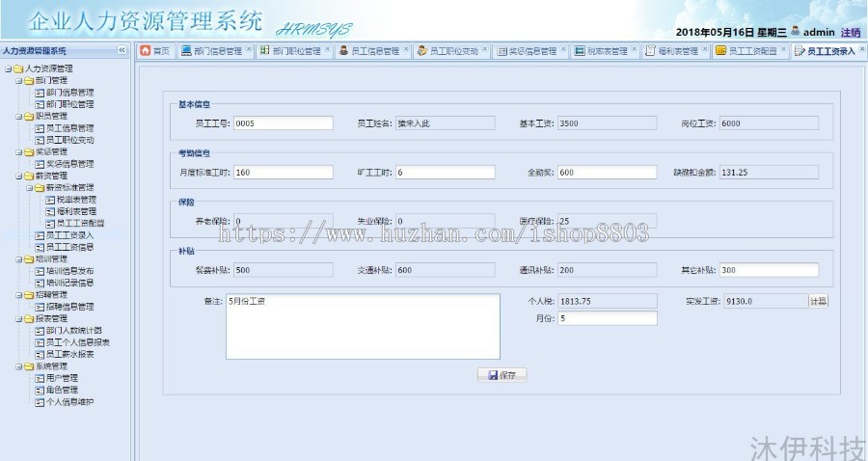Click the 员工信息管理 tab person icon
Image resolution: width=868 pixels, height=461 pixels.
point(343,51)
